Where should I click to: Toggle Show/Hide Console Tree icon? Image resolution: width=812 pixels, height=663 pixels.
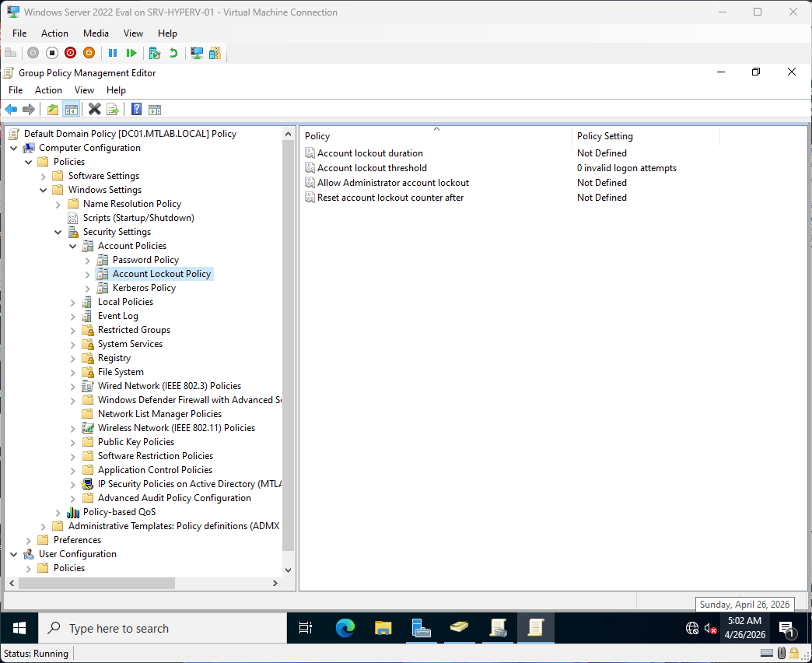[x=71, y=109]
